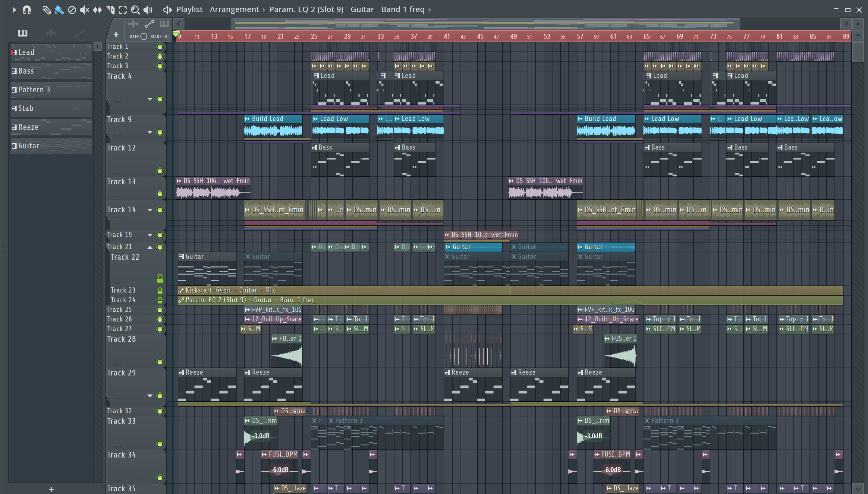Select the Slip tool

[97, 10]
